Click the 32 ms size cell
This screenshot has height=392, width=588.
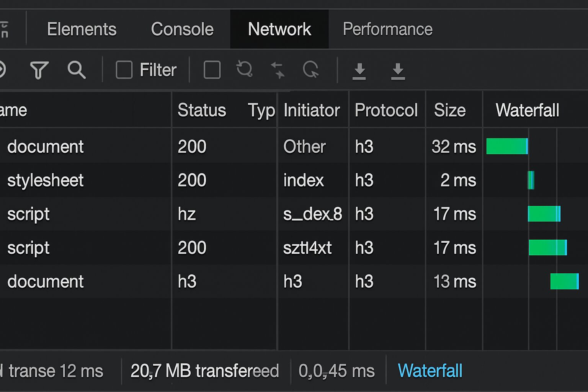454,146
